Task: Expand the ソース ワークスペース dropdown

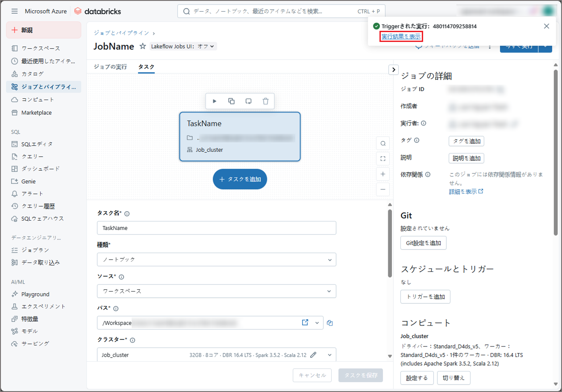Action: (216, 291)
